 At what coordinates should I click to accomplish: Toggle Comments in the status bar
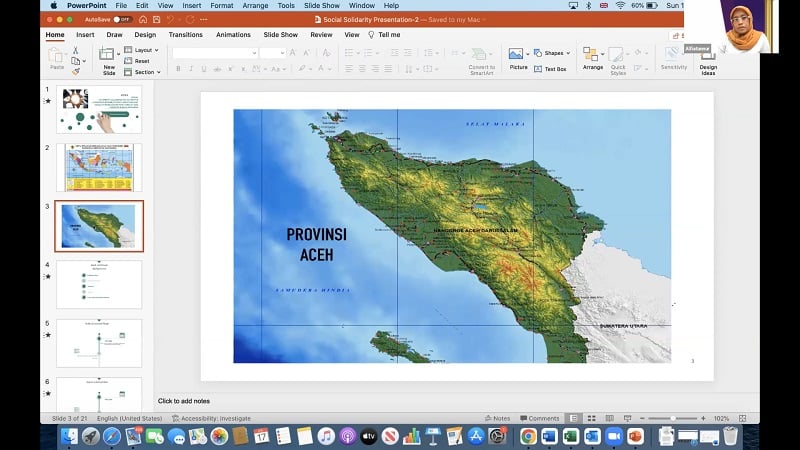pyautogui.click(x=540, y=418)
